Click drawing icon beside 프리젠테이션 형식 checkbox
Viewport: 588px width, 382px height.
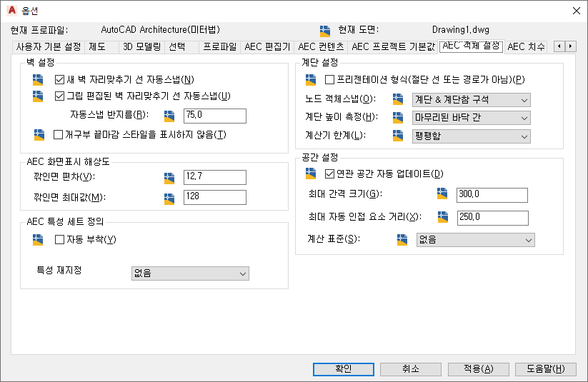click(x=311, y=80)
